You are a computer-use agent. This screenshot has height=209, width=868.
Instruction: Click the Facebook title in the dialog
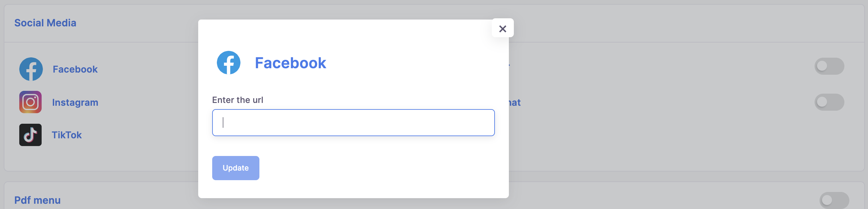pos(290,63)
